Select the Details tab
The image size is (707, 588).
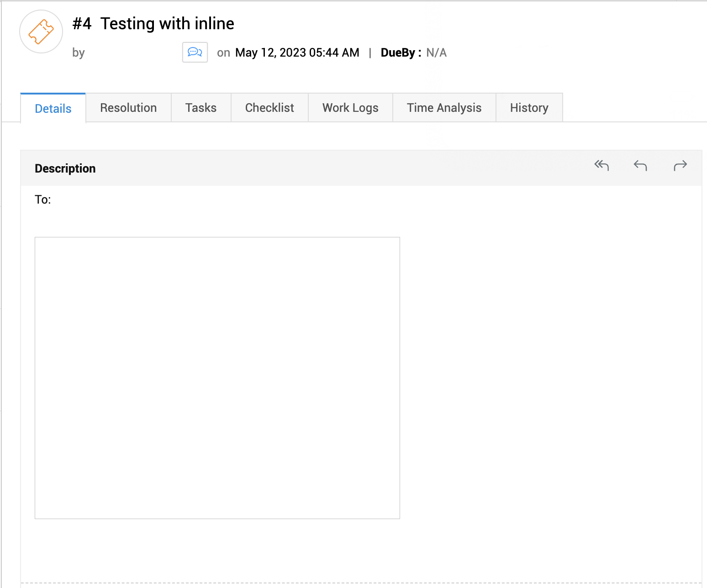click(x=53, y=109)
